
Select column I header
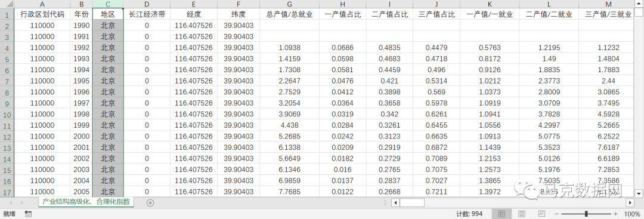(390, 4)
